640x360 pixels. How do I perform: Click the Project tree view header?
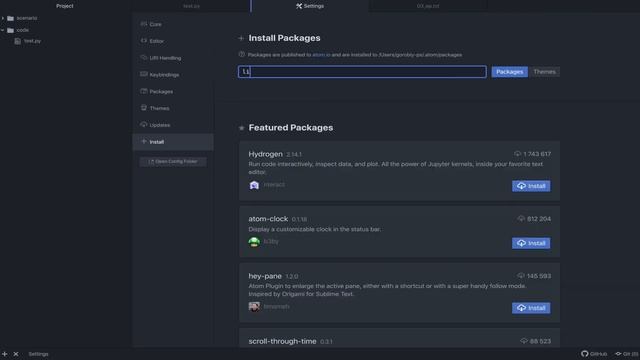point(65,6)
